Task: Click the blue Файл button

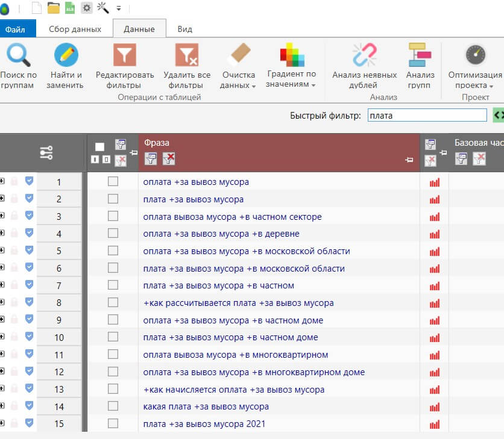Action: click(x=15, y=30)
